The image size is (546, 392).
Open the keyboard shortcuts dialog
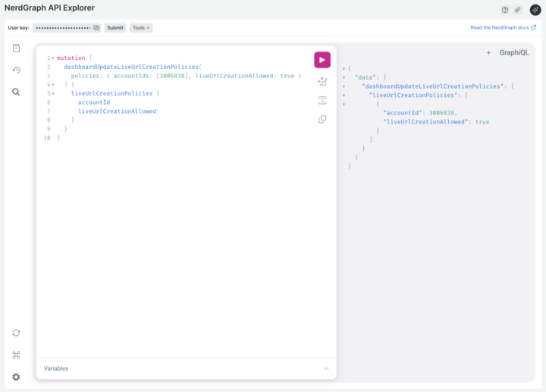tap(16, 355)
